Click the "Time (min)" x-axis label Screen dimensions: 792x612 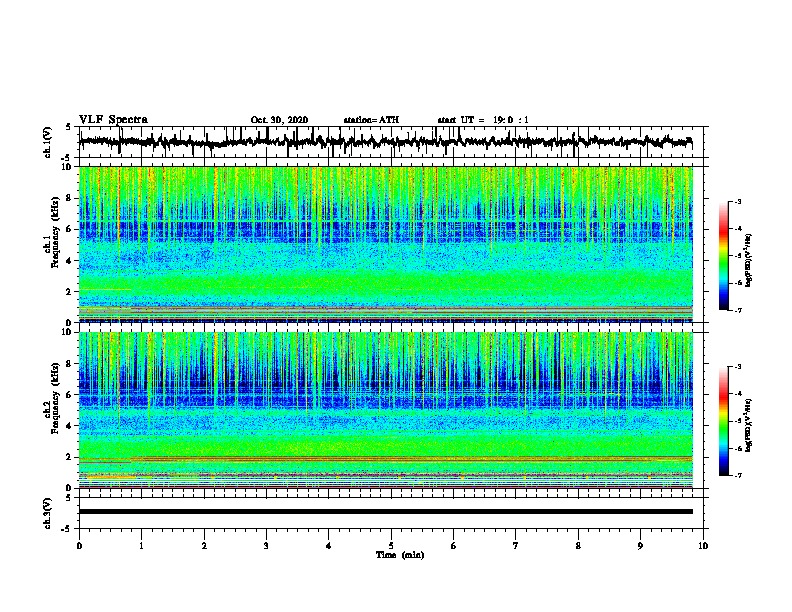pos(400,555)
